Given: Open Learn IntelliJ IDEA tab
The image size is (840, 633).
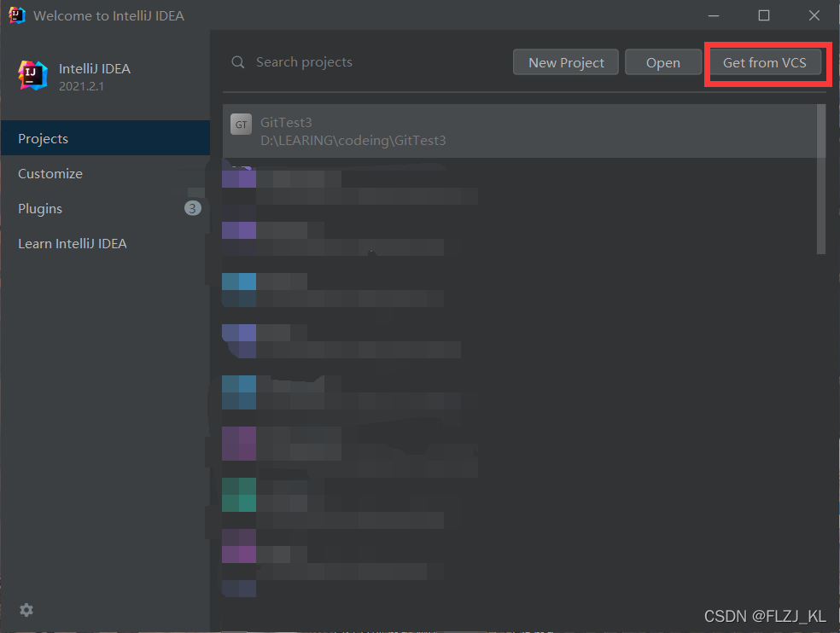Looking at the screenshot, I should tap(105, 244).
